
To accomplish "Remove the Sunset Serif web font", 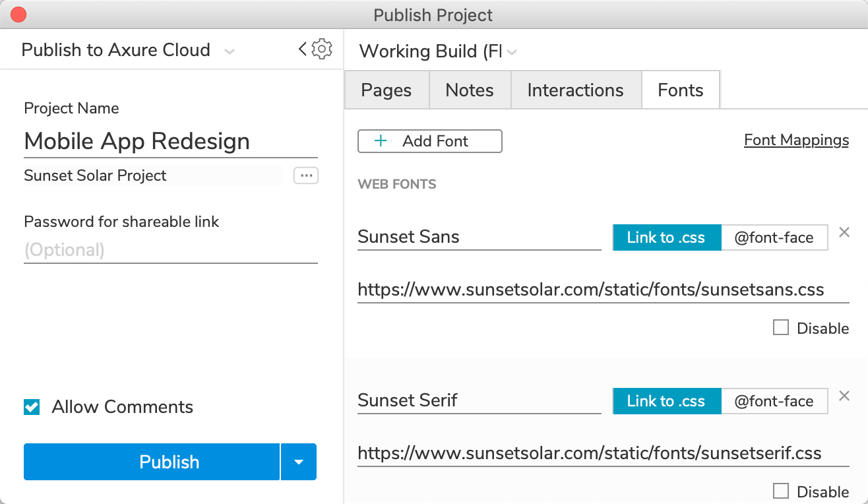I will tap(844, 396).
